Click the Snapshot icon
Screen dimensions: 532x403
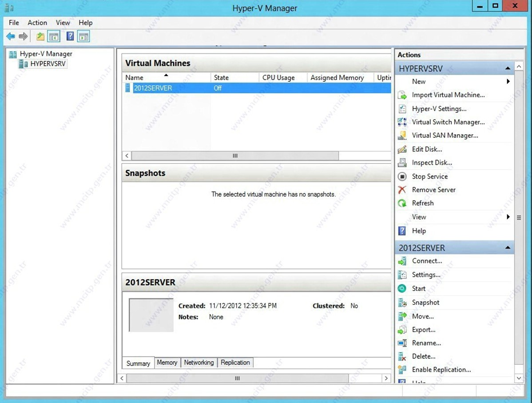tap(402, 303)
